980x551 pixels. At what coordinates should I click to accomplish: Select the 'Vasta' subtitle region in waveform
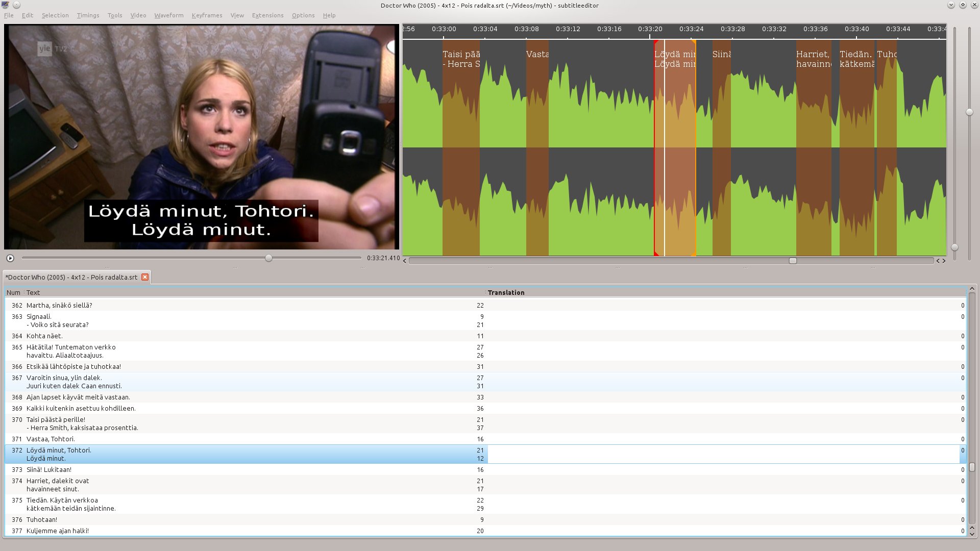point(537,148)
